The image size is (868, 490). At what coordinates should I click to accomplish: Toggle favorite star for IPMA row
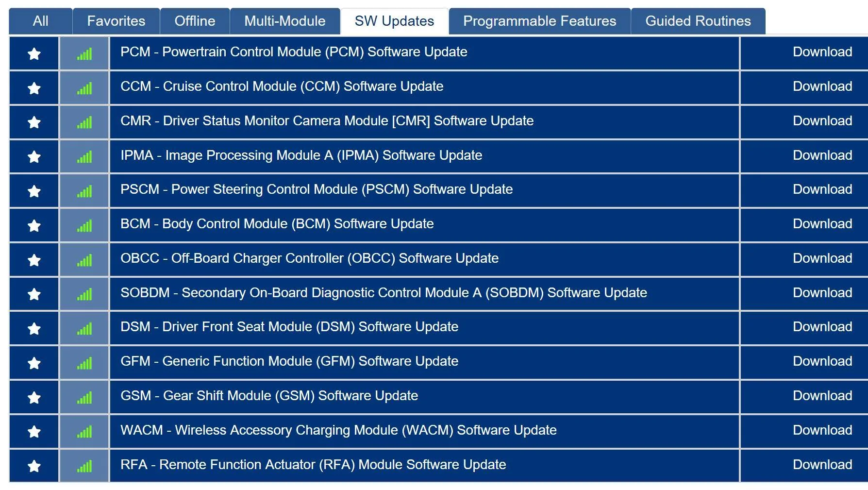pyautogui.click(x=34, y=156)
